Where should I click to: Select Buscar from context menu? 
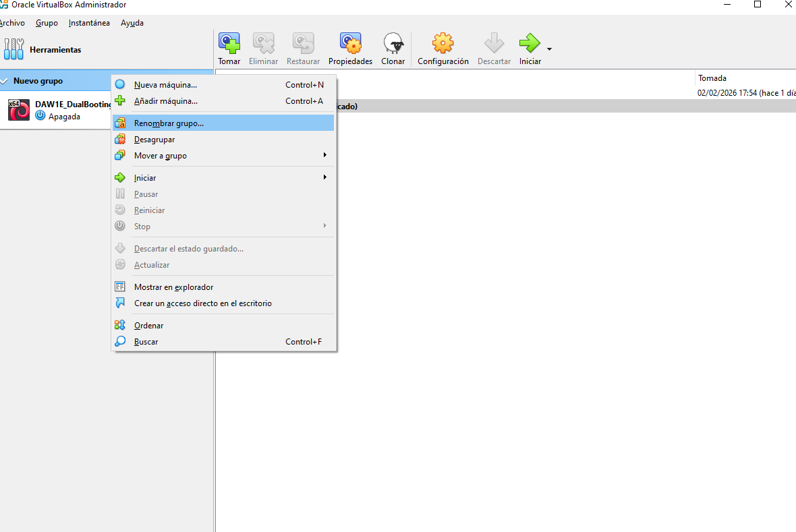pos(223,342)
